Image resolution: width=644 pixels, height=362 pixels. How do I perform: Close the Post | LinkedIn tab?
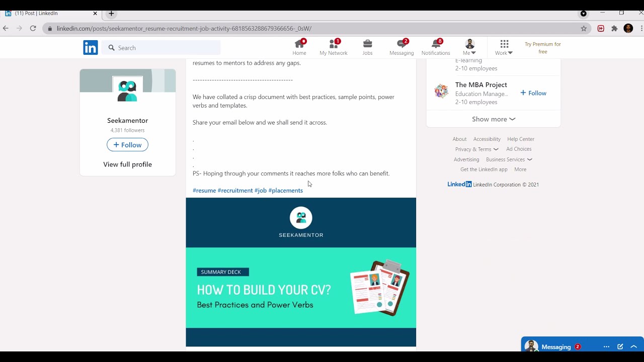(95, 14)
